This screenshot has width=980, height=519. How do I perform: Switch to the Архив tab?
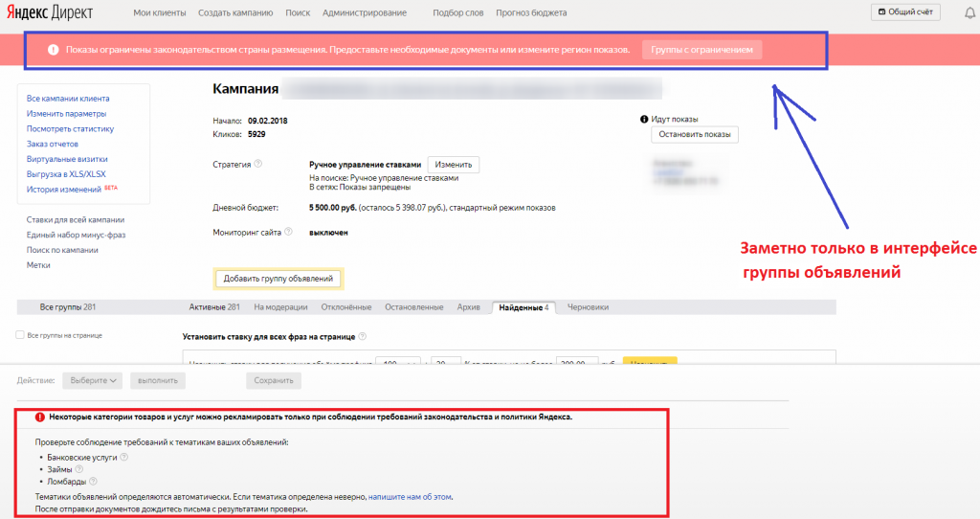(468, 307)
